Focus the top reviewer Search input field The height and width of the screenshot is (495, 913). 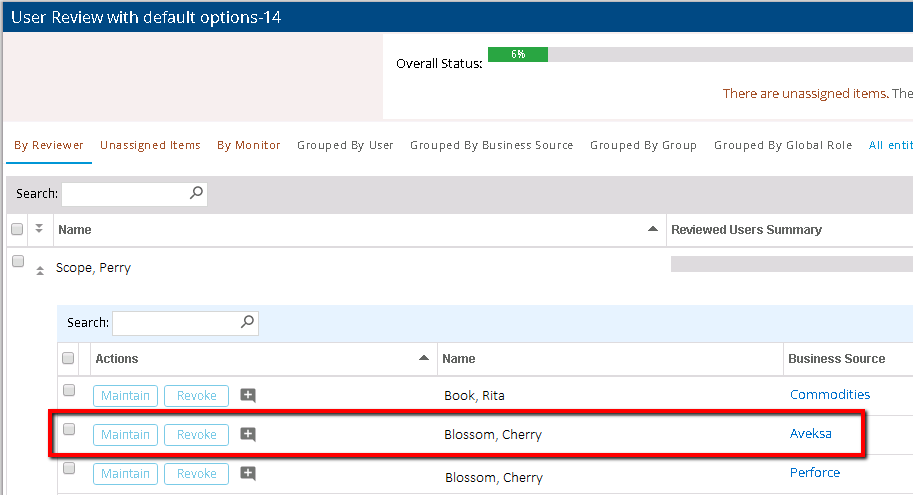[x=124, y=194]
